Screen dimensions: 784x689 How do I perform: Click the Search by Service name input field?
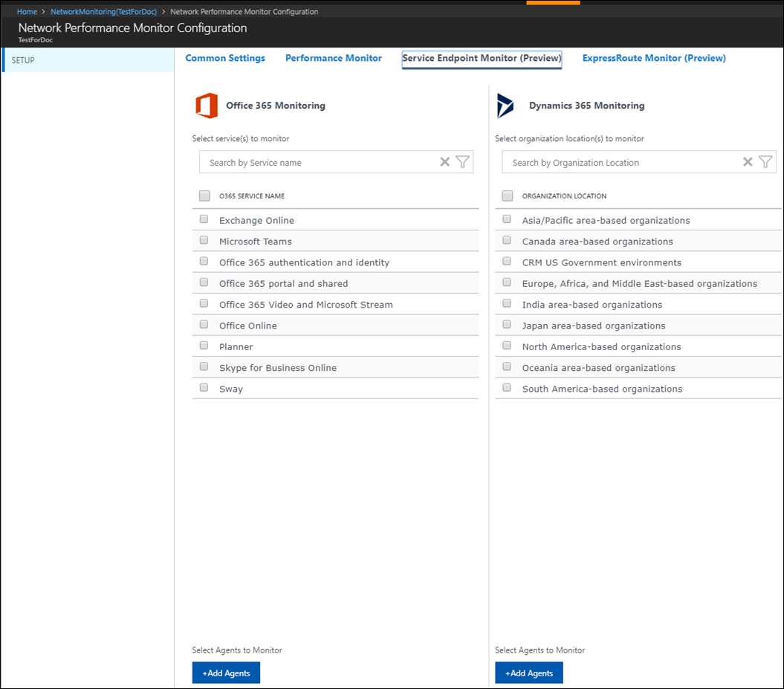[312, 162]
